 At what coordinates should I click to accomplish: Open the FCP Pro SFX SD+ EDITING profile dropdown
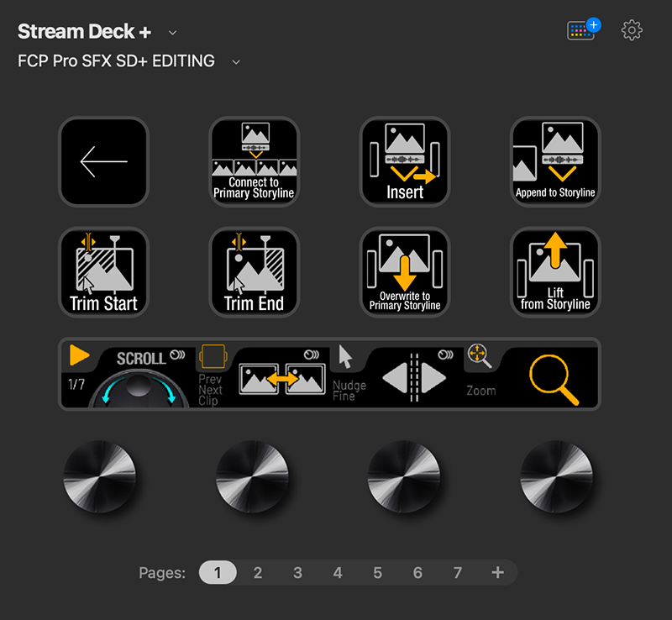(x=236, y=61)
